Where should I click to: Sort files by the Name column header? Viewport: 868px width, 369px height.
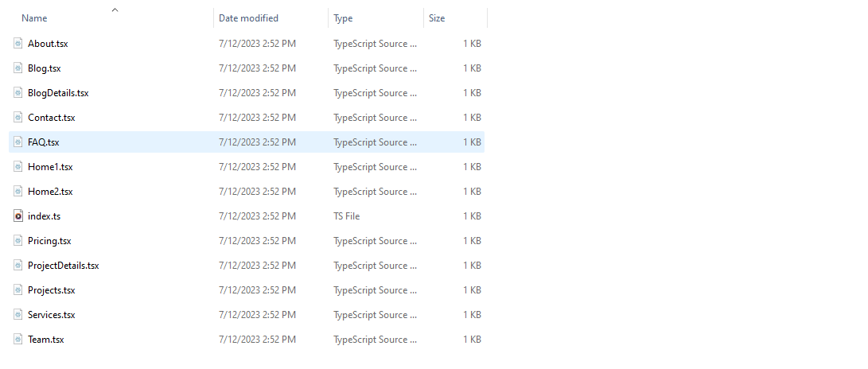(34, 18)
